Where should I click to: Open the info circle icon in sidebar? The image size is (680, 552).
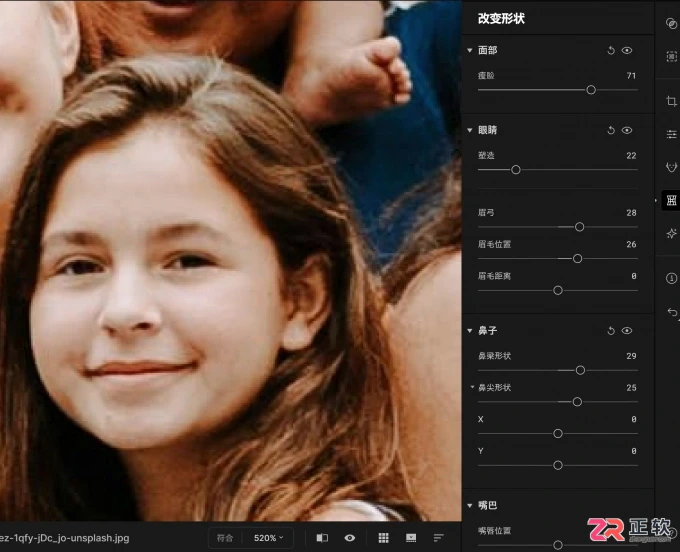coord(671,278)
